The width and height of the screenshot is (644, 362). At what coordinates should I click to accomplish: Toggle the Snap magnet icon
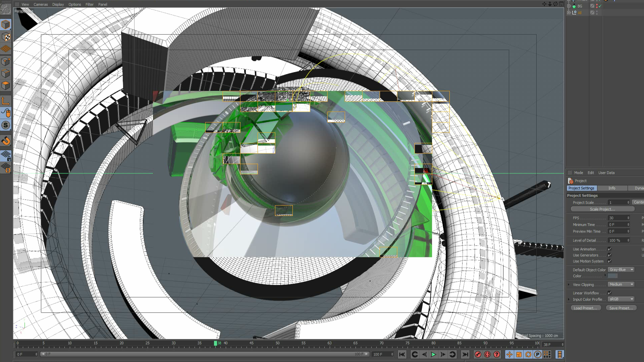point(6,141)
